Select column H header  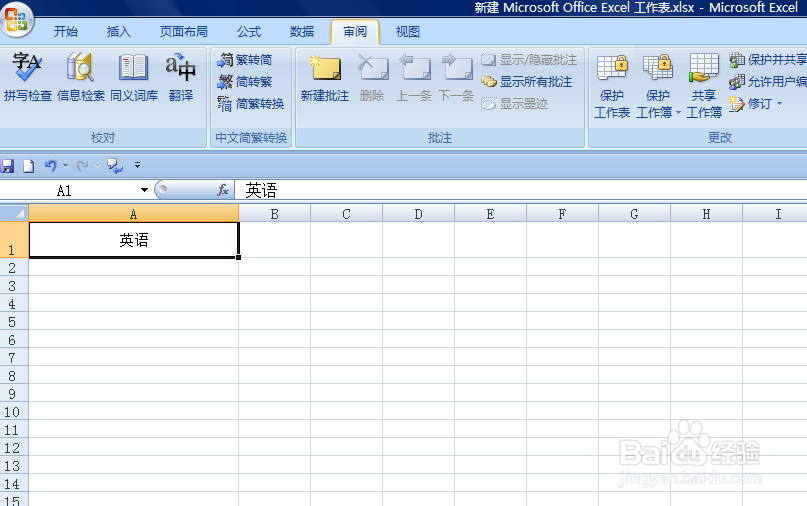tap(706, 214)
